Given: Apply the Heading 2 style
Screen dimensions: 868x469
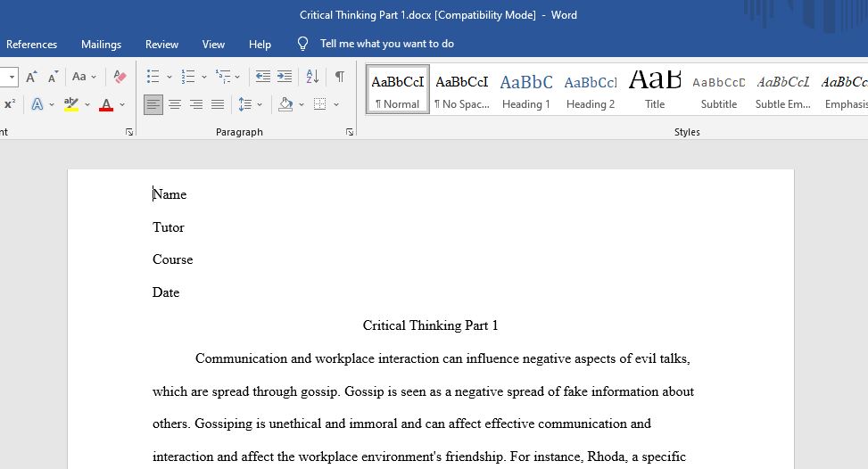Looking at the screenshot, I should point(590,89).
